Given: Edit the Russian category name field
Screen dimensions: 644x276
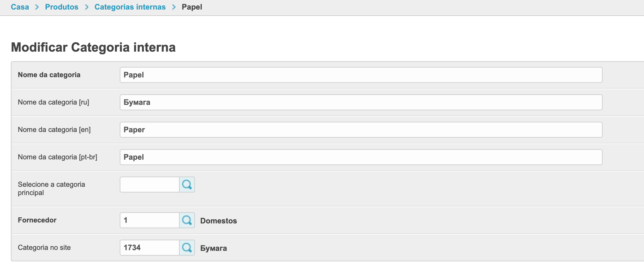Looking at the screenshot, I should click(x=361, y=102).
